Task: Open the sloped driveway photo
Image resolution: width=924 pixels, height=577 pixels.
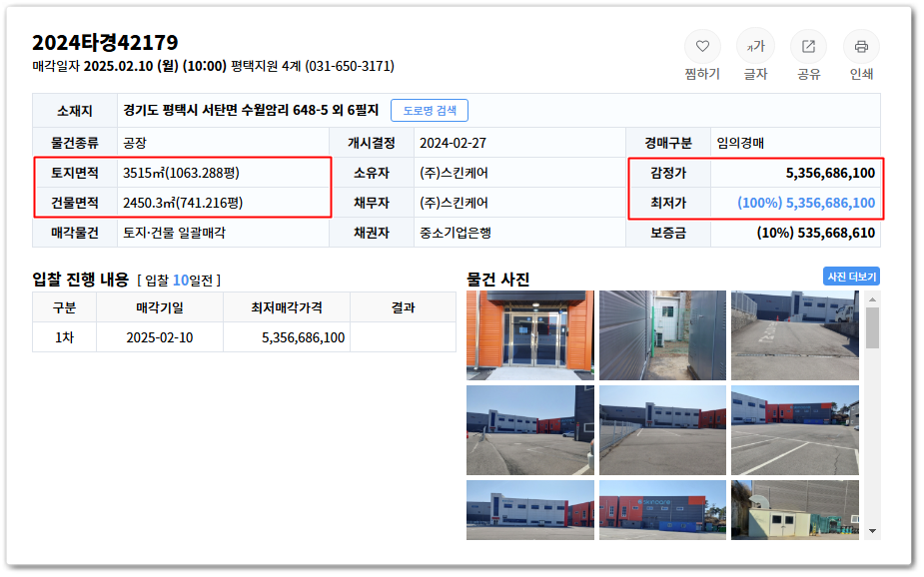Action: [794, 335]
